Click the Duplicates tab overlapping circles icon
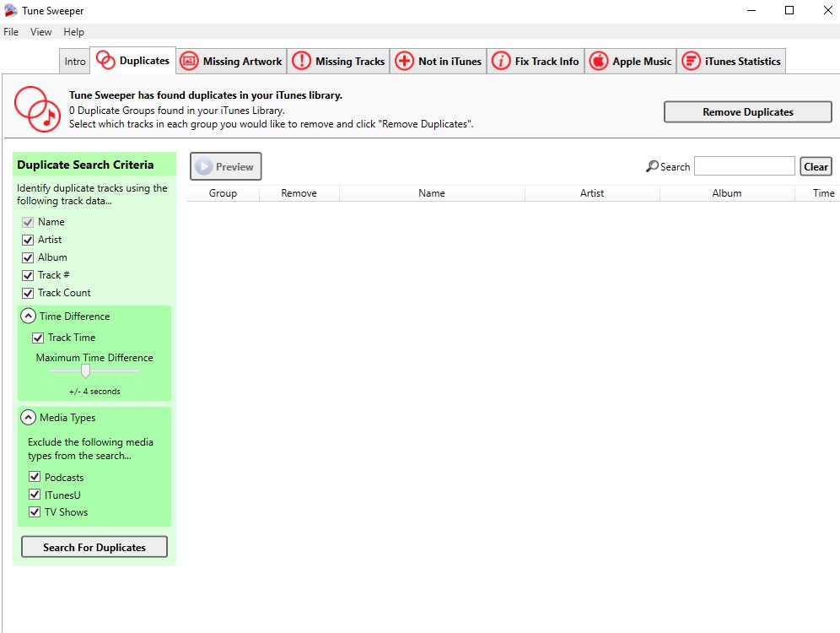The width and height of the screenshot is (840, 633). click(105, 61)
